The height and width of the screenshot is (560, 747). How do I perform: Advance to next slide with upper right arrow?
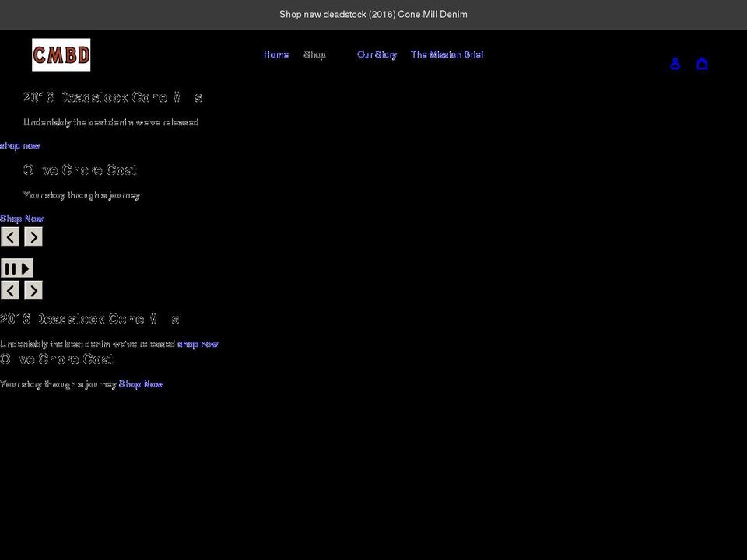pyautogui.click(x=33, y=236)
